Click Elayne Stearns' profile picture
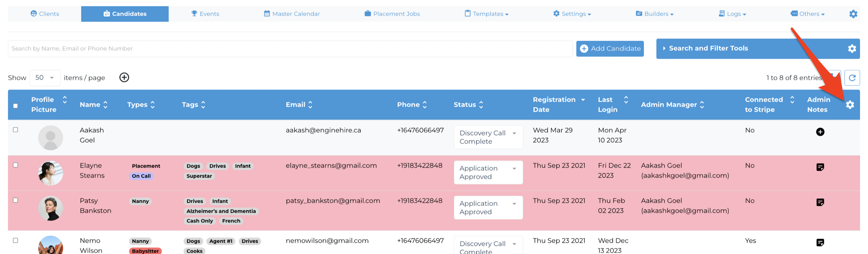Screen dimensions: 868x254 51,173
